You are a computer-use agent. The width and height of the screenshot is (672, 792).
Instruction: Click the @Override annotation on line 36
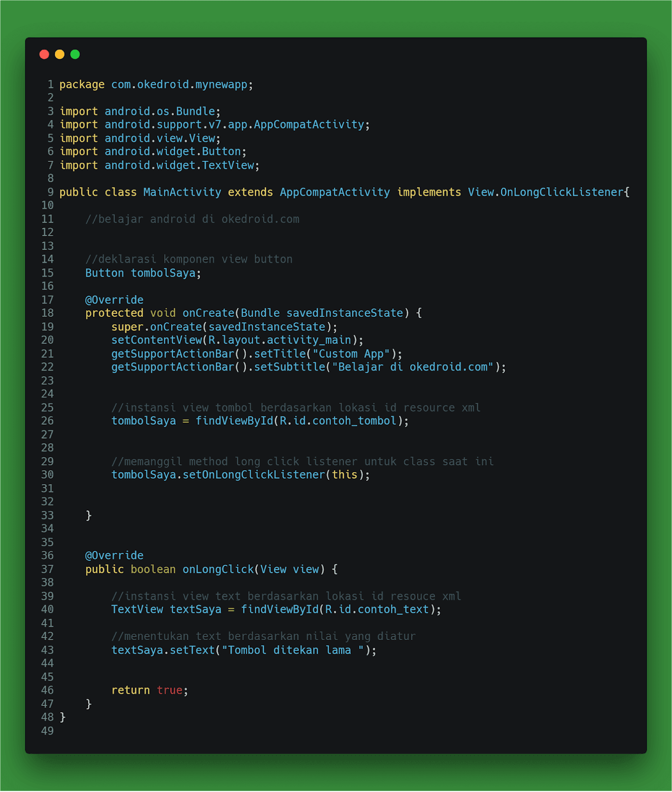(114, 556)
